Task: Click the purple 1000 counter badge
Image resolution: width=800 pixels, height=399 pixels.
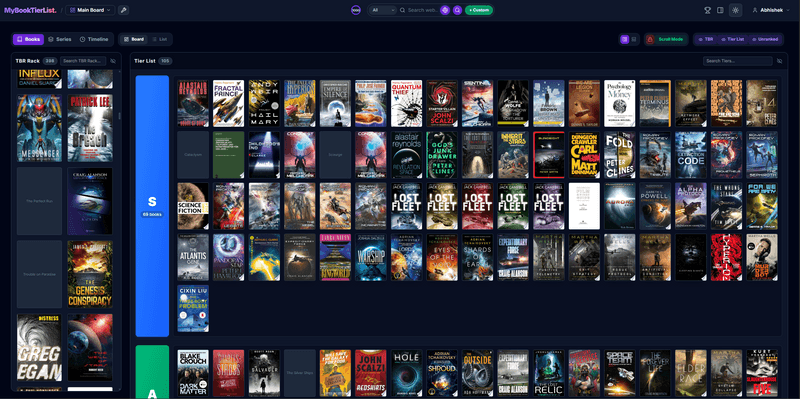Action: (356, 10)
